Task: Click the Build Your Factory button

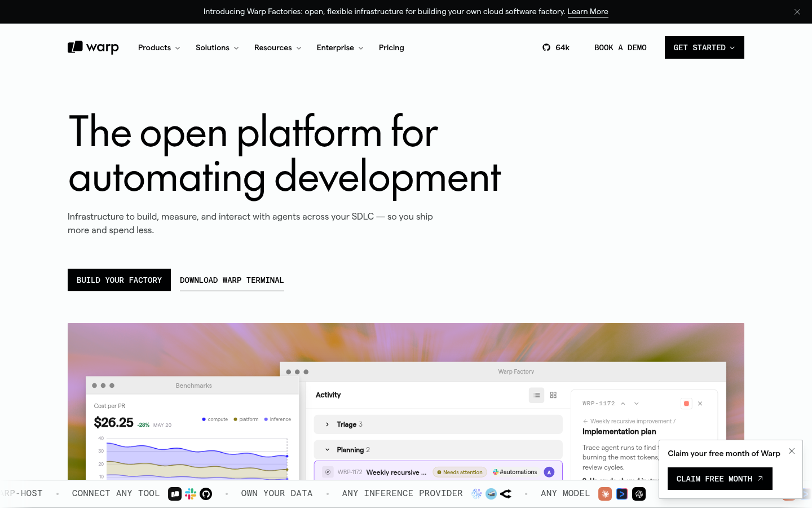Action: pos(119,280)
